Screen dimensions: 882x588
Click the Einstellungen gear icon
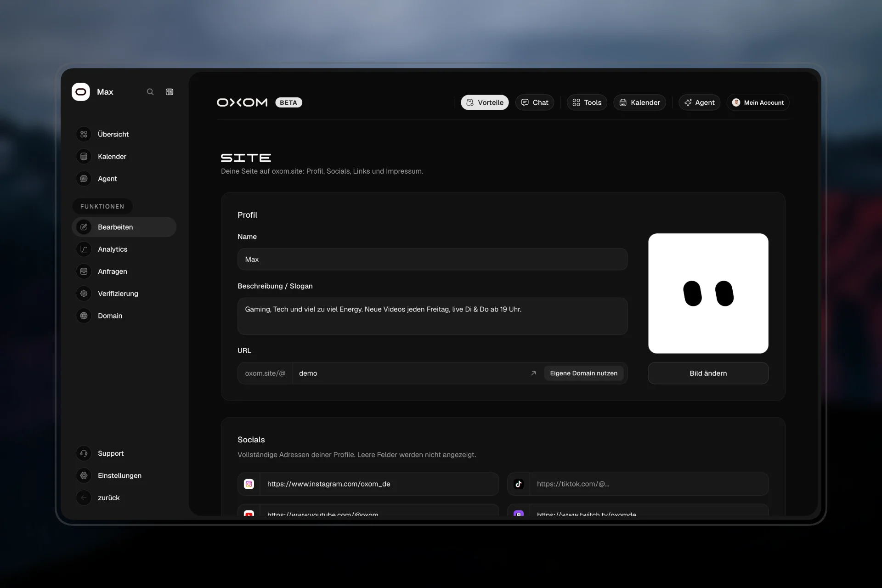click(x=84, y=475)
